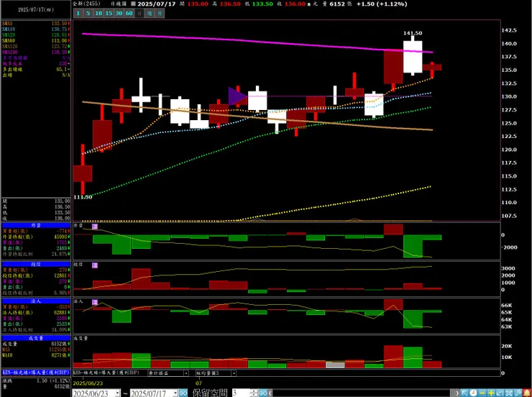Click the 111.50 low price label
This screenshot has height=397, width=532.
[x=83, y=197]
